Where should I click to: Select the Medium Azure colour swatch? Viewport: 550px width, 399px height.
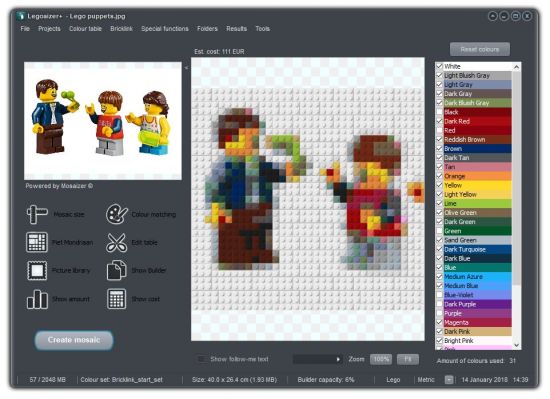477,277
